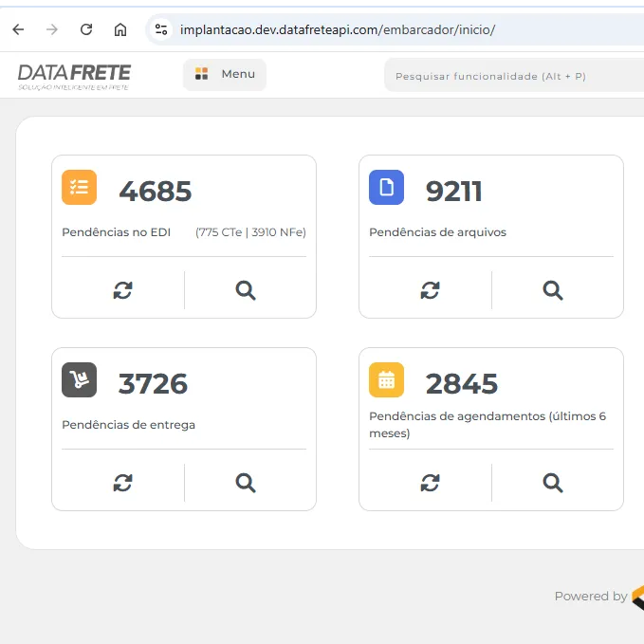The height and width of the screenshot is (644, 644).
Task: Open the Menu button
Action: coord(225,74)
